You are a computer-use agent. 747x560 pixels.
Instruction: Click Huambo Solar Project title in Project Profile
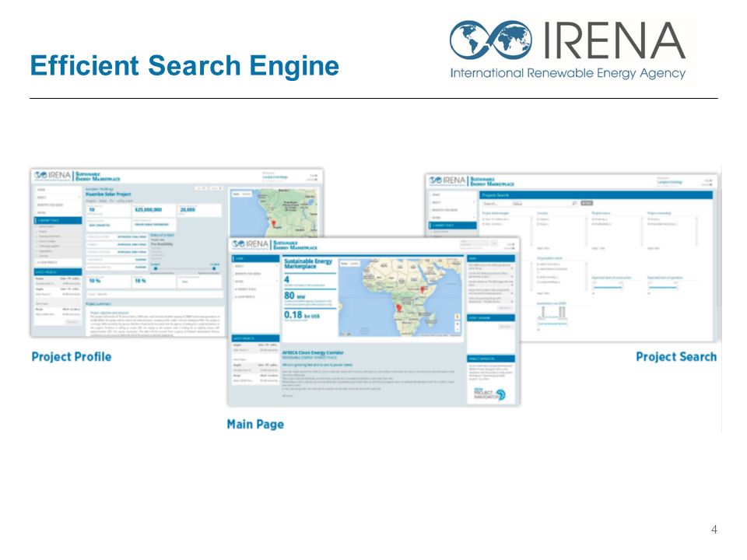[108, 194]
